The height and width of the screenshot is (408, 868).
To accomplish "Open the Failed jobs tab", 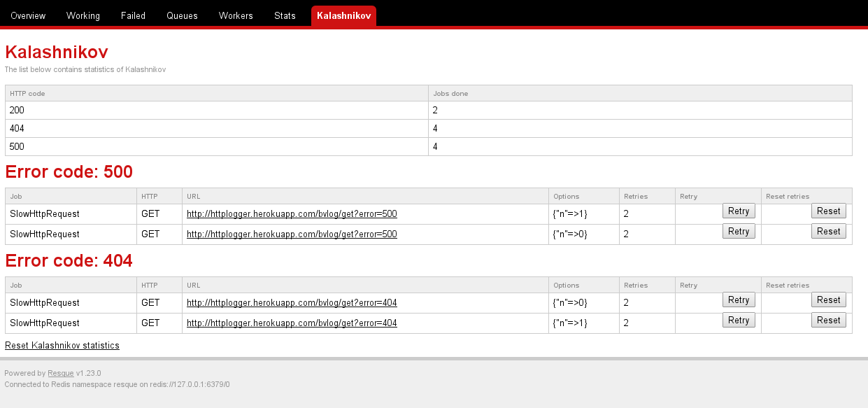I will click(x=133, y=15).
